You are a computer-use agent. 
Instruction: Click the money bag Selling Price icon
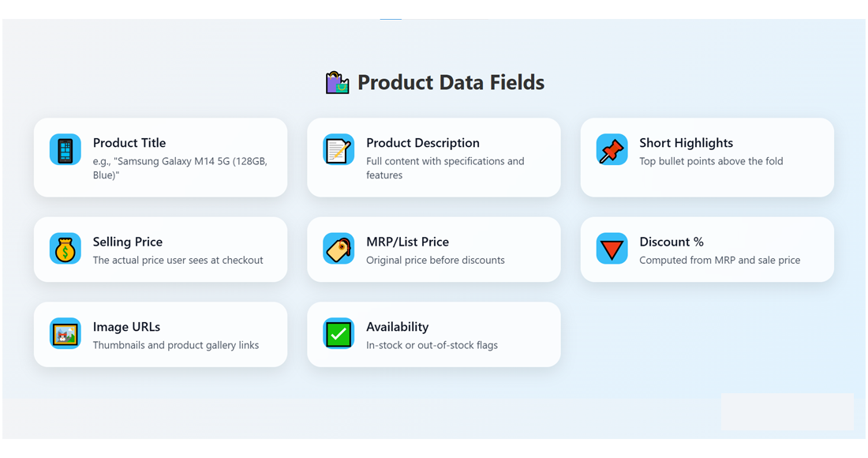coord(65,249)
